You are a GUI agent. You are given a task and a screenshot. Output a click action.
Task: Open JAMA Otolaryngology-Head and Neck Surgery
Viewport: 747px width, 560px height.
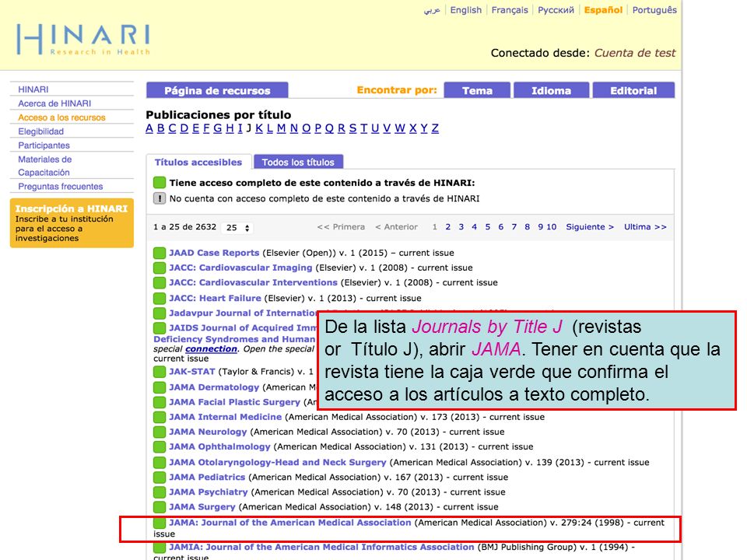point(278,462)
